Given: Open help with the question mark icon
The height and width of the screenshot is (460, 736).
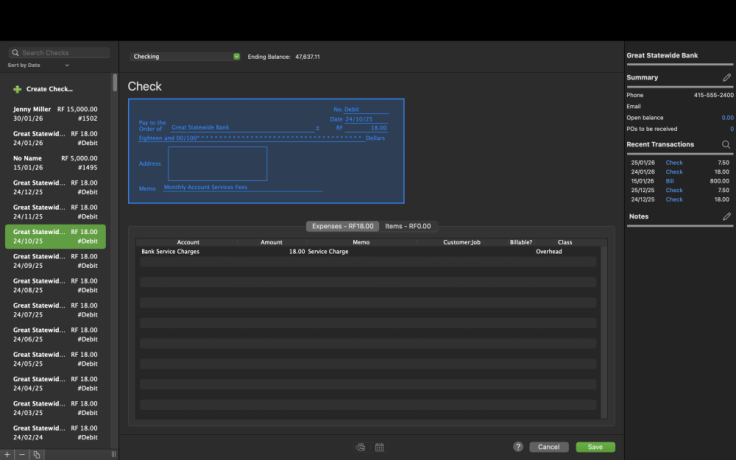Looking at the screenshot, I should [518, 447].
